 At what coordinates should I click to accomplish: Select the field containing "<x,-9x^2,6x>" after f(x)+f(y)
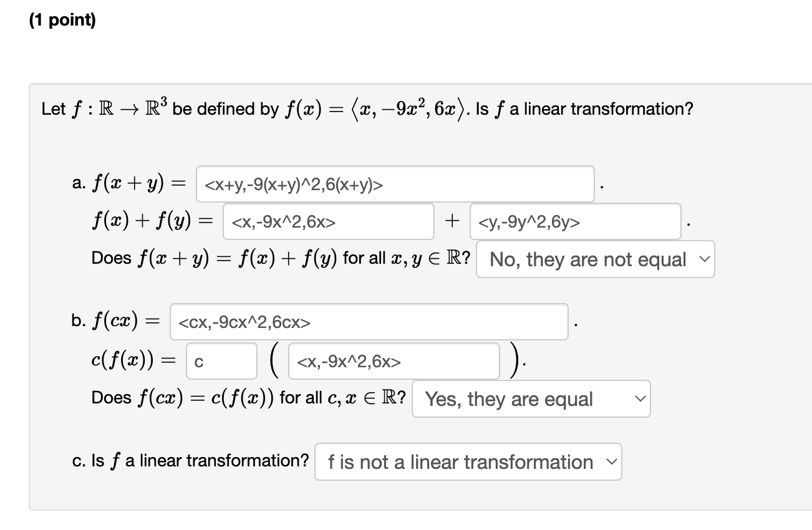pos(327,222)
